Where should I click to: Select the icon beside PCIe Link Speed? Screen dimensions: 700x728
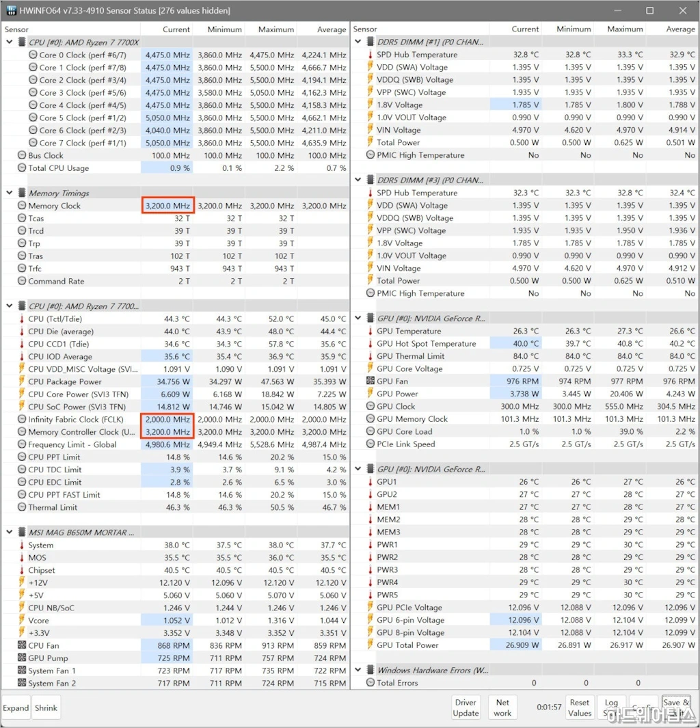pyautogui.click(x=371, y=444)
